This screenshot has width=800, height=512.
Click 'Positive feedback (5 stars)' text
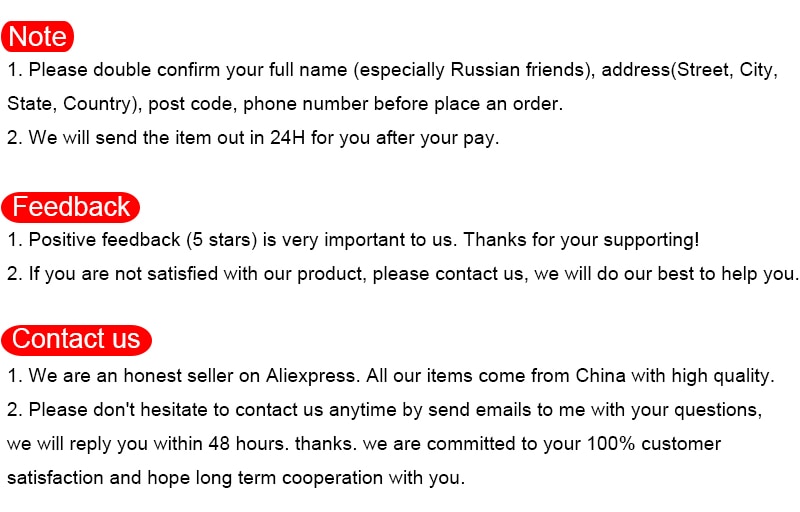142,240
